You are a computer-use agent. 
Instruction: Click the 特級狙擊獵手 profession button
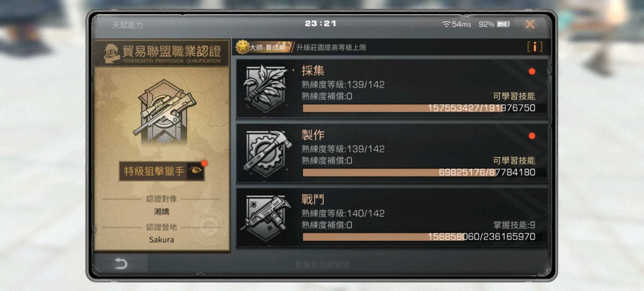click(153, 171)
